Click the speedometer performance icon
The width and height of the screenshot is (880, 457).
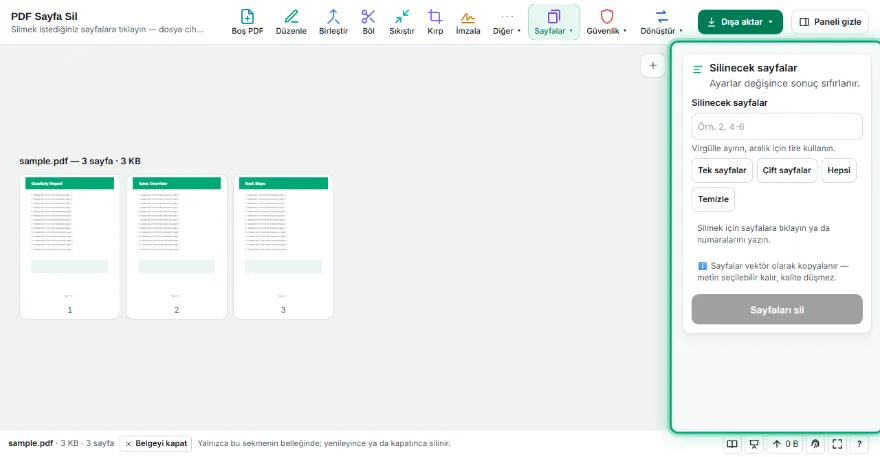[x=815, y=444]
